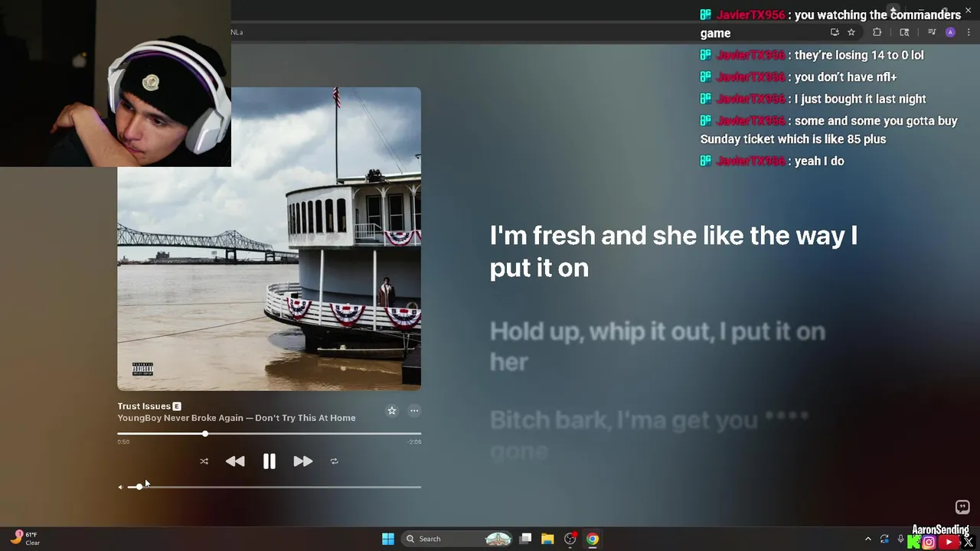This screenshot has height=551, width=980.
Task: Click the sync icon in system tray
Action: tap(884, 539)
